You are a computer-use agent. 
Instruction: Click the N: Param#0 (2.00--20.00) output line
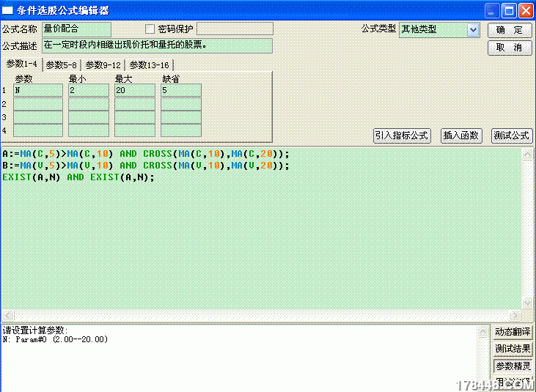(x=55, y=339)
